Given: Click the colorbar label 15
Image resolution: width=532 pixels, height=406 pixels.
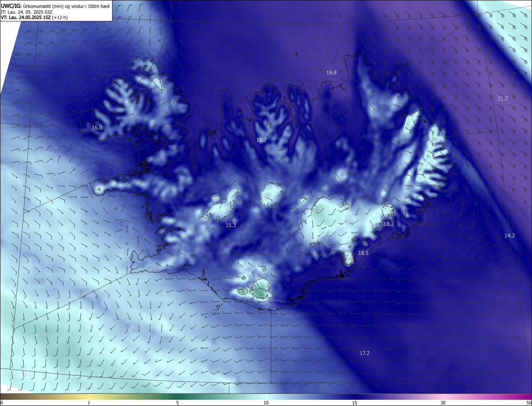Looking at the screenshot, I should 355,403.
